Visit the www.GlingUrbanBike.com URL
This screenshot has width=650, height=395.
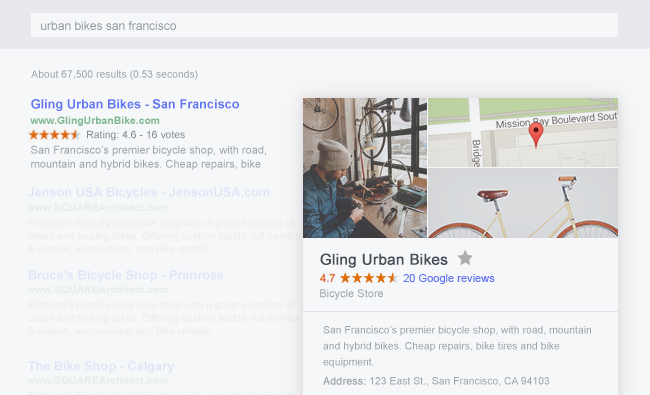point(95,121)
